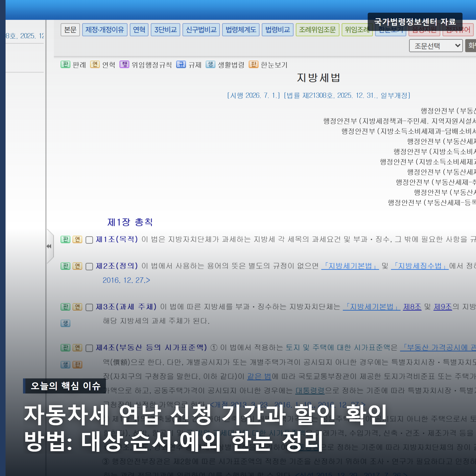
Task: Open the 연혁 tab
Action: click(x=139, y=30)
